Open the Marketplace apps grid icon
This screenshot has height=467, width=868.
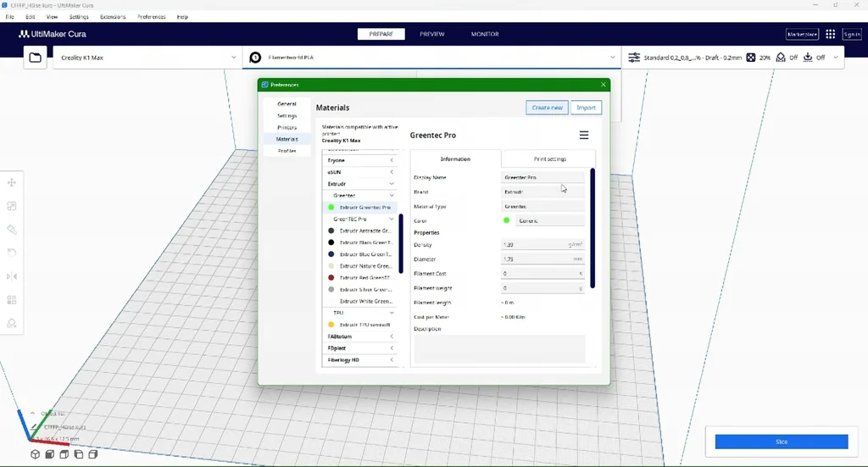pos(831,34)
